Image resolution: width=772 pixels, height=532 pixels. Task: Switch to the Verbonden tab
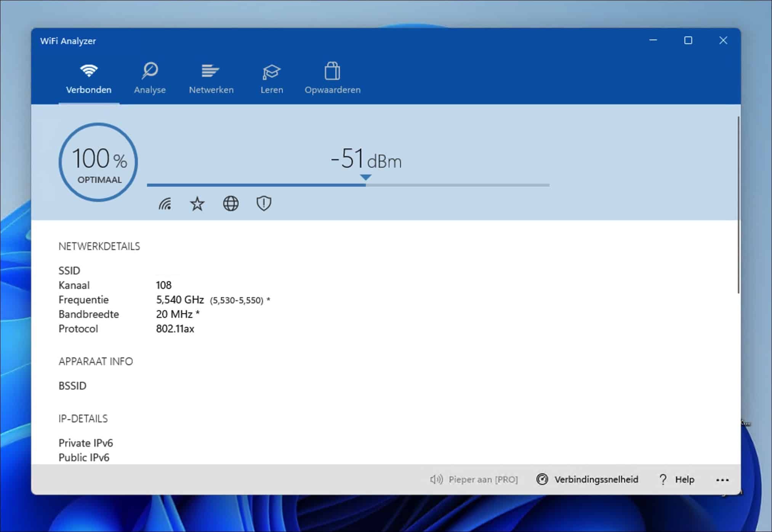88,79
